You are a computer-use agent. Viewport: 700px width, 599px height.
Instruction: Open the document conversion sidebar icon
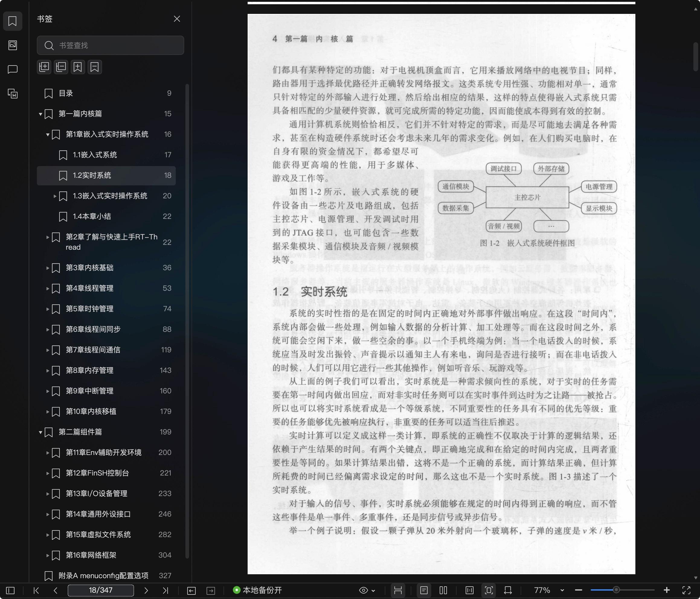[12, 94]
